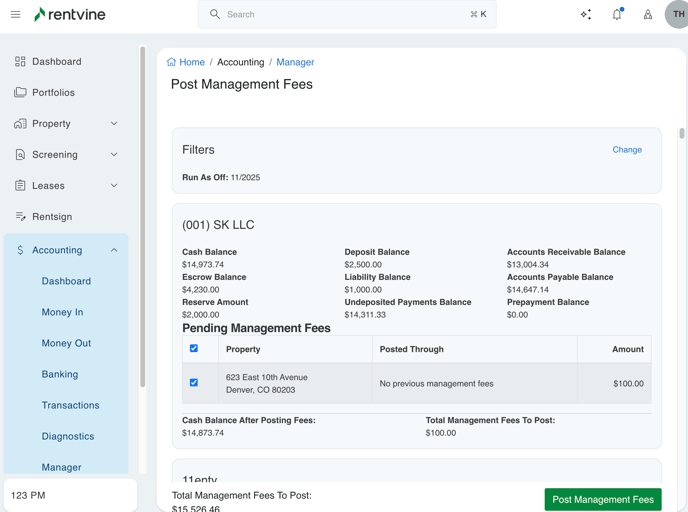Open the TH user avatar menu
This screenshot has width=688, height=512.
click(677, 15)
